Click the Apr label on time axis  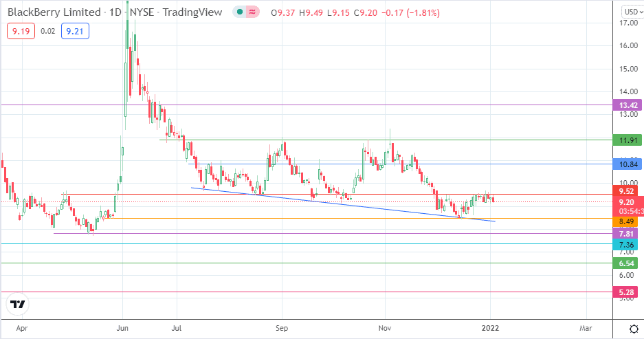21,328
